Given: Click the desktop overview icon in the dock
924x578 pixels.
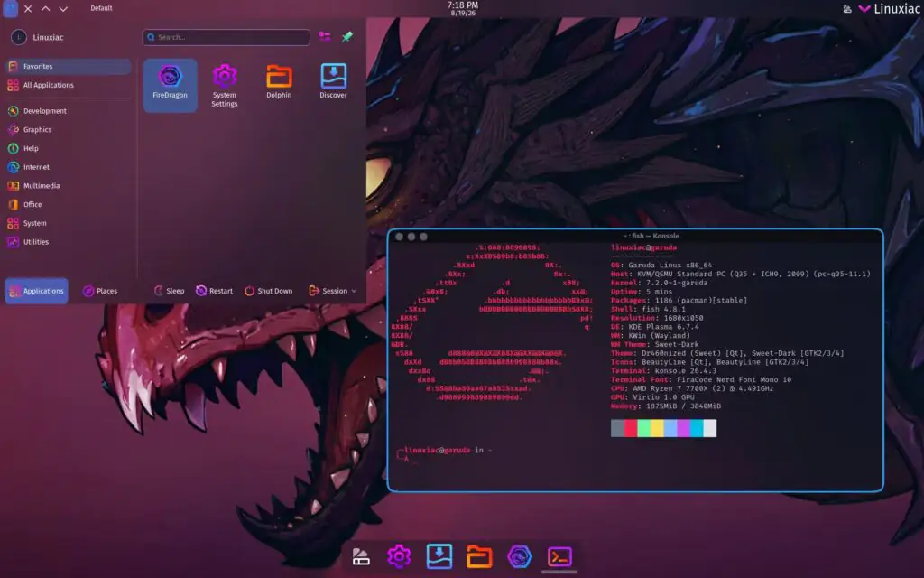Looking at the screenshot, I should (361, 556).
